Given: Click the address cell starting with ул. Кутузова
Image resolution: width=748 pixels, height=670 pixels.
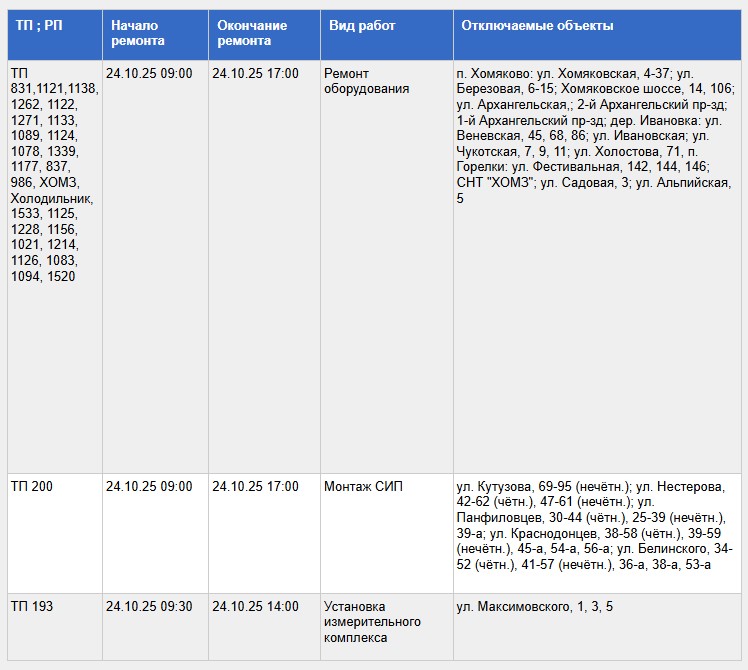Looking at the screenshot, I should tap(595, 526).
